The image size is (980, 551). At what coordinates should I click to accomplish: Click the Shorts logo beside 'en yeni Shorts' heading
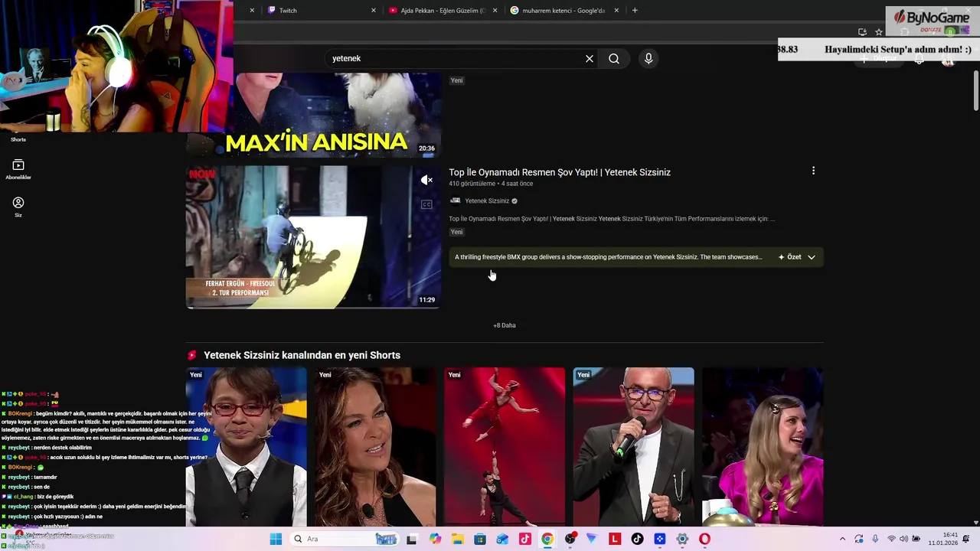192,355
